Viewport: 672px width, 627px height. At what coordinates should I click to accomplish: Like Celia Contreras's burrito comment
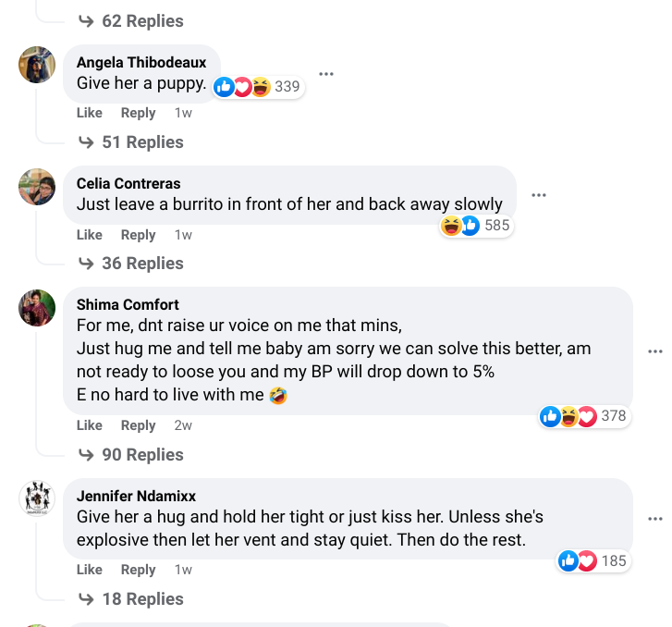pos(90,235)
